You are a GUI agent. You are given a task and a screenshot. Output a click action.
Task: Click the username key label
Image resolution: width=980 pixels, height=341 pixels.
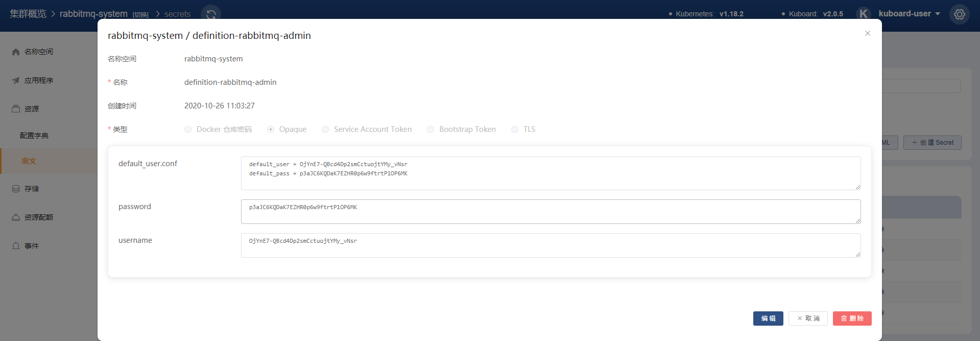point(135,240)
